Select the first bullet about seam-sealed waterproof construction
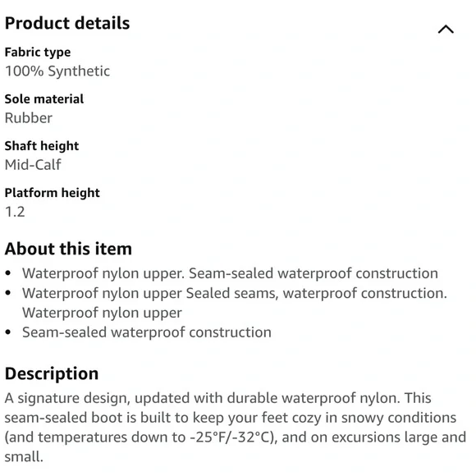The image size is (476, 476). coord(230,273)
